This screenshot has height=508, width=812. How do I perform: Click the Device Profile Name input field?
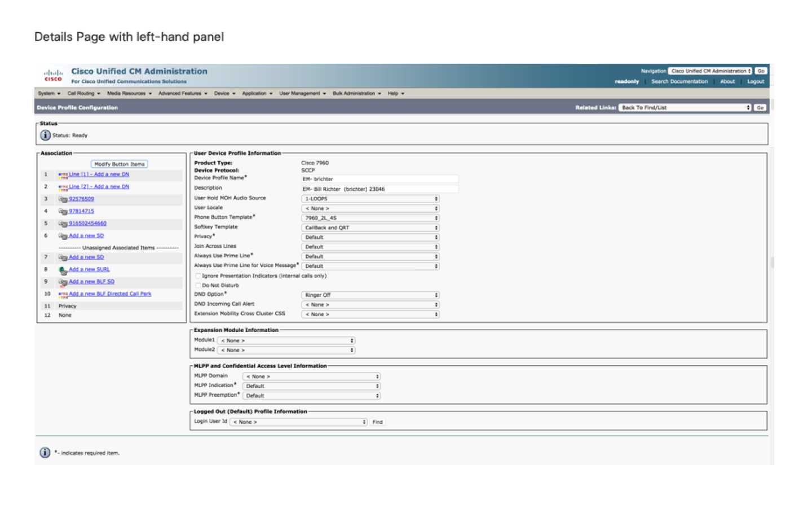tap(380, 179)
